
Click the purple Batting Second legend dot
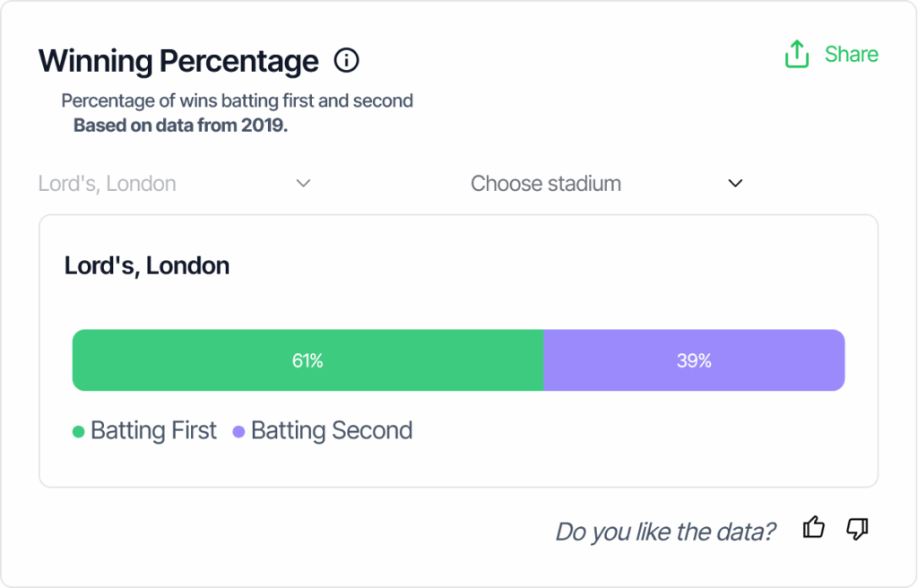point(238,432)
